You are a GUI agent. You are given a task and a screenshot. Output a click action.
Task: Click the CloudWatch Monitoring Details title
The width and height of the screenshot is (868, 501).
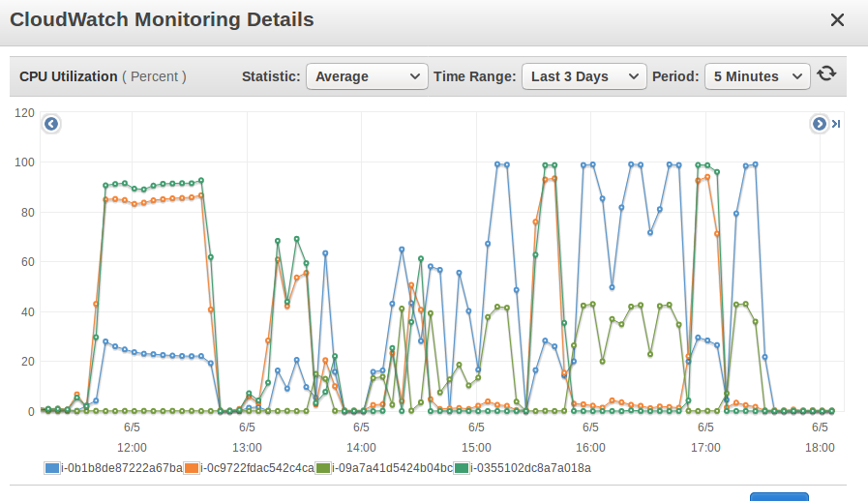pyautogui.click(x=162, y=19)
